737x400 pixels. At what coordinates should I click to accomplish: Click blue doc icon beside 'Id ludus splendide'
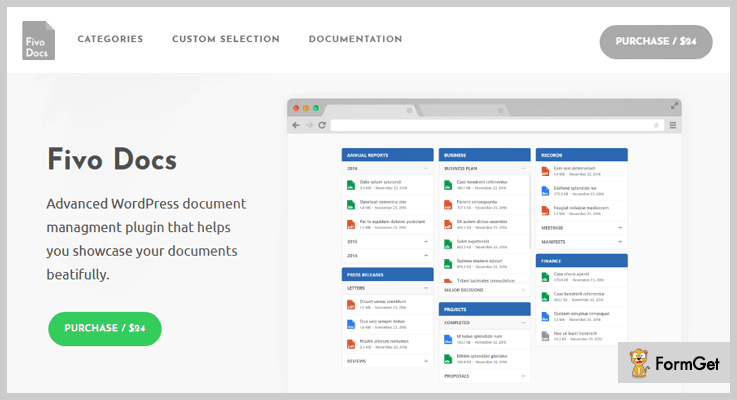coord(448,339)
